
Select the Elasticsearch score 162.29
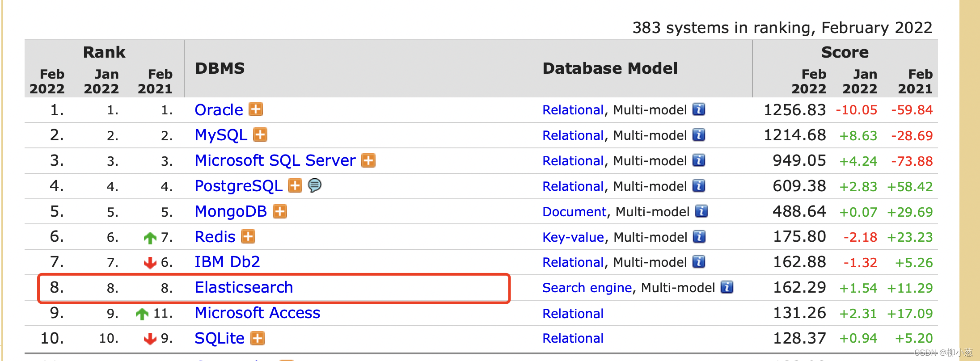click(799, 287)
